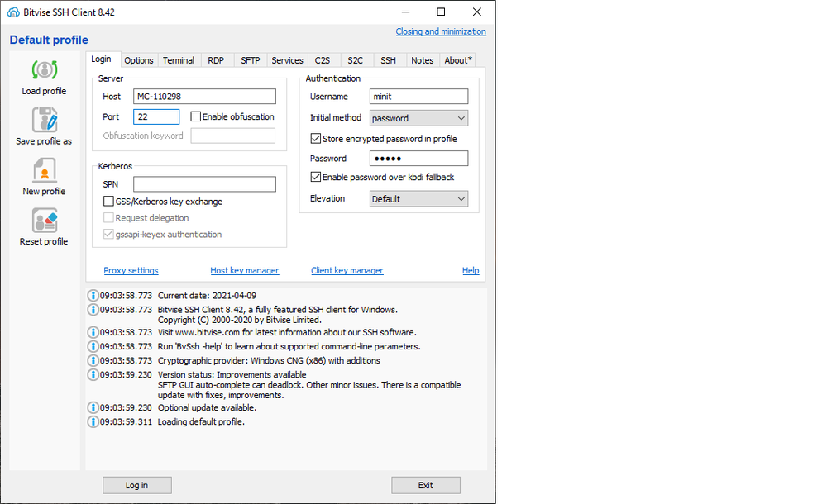Open the Terminal tab
Viewport: 827px width, 504px height.
click(178, 59)
